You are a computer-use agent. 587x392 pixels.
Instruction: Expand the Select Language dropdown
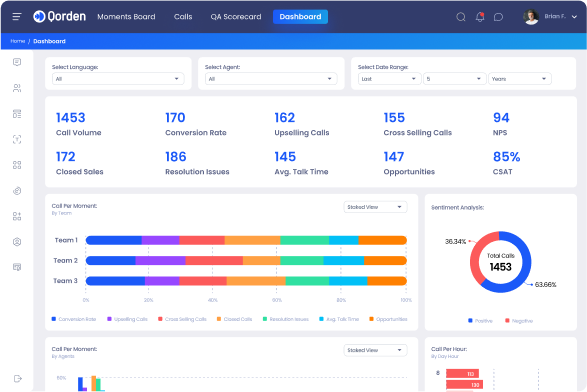118,79
